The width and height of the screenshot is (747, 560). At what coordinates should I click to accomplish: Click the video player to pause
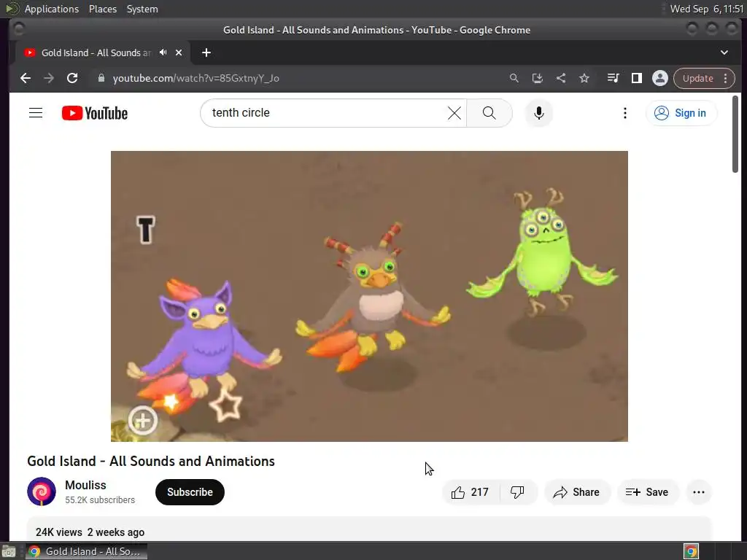369,296
